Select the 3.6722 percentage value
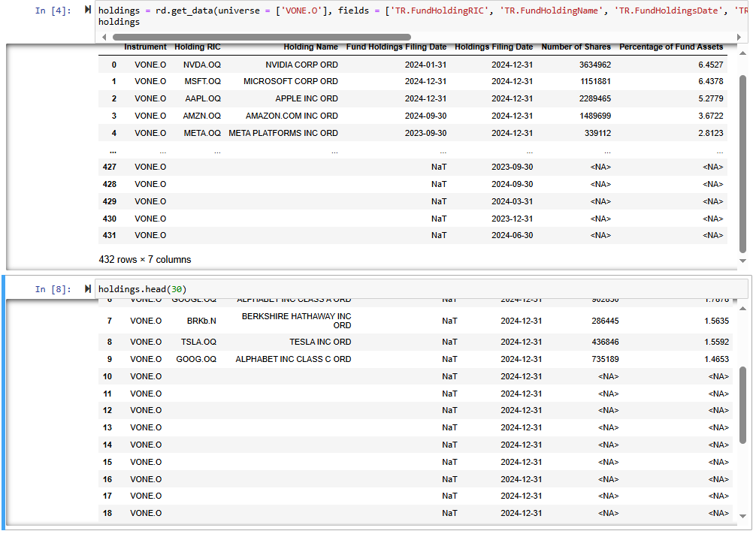Viewport: 756px width, 537px height. point(710,116)
